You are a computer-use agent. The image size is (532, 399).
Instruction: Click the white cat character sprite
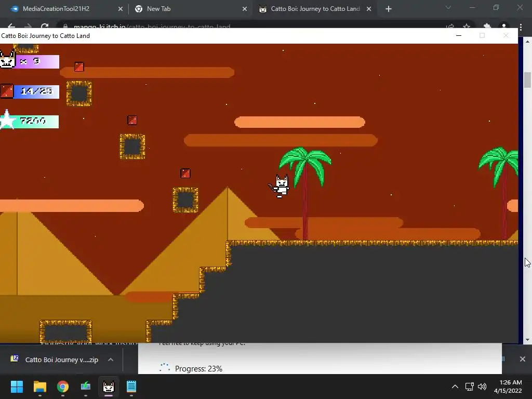(x=280, y=186)
